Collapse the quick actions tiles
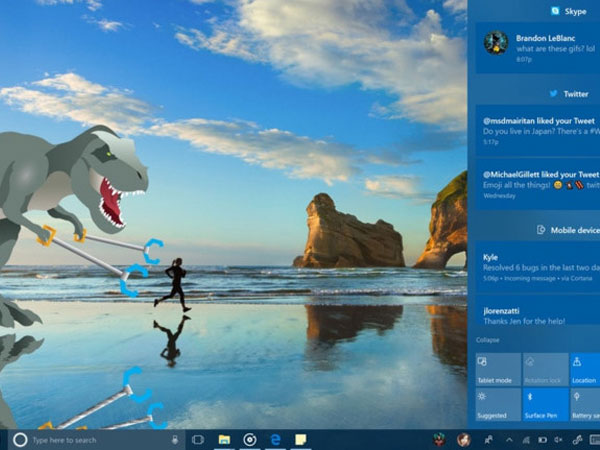 click(488, 340)
